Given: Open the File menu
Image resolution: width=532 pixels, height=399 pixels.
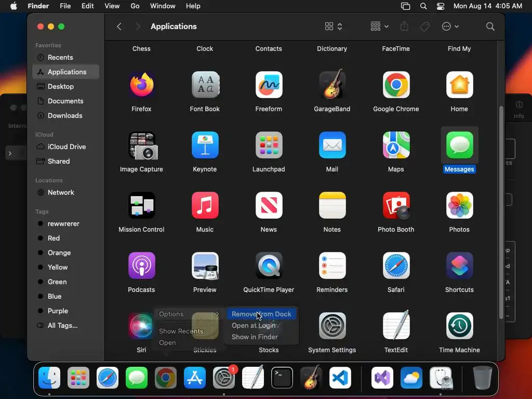Looking at the screenshot, I should pyautogui.click(x=65, y=6).
